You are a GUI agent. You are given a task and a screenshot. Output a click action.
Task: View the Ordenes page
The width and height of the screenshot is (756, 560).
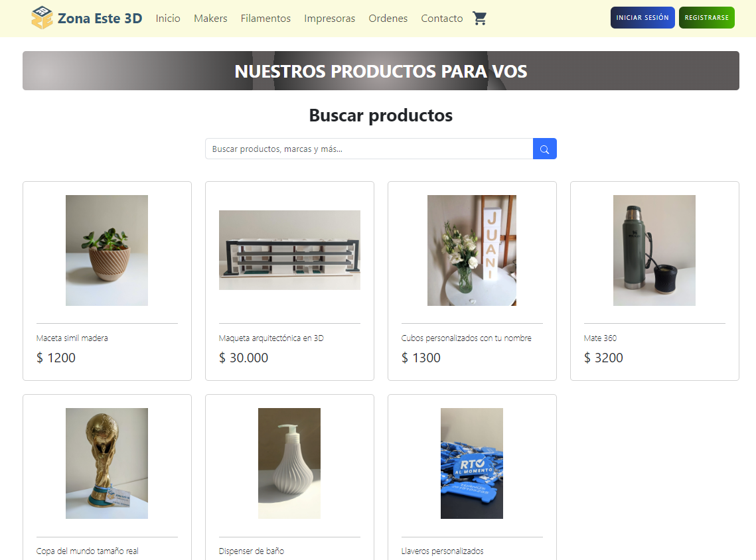pos(388,19)
